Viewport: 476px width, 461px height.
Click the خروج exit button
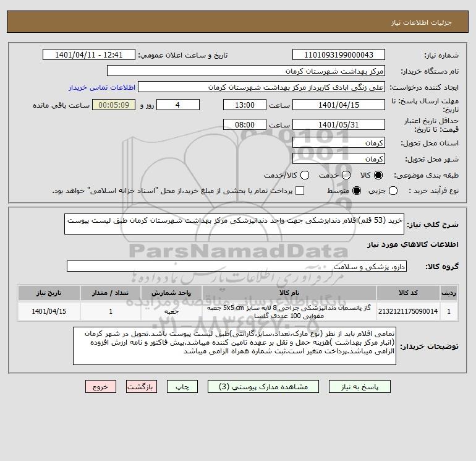[x=101, y=387]
